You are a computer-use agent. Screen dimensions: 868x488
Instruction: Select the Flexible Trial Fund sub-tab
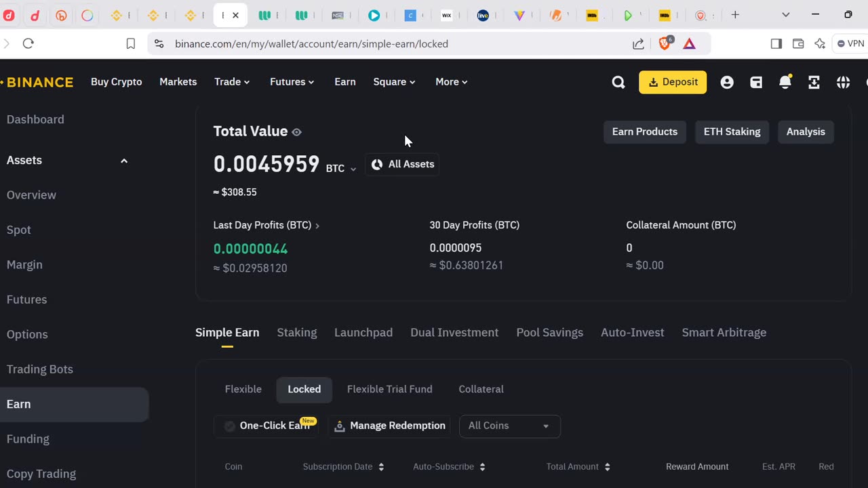[x=390, y=389]
